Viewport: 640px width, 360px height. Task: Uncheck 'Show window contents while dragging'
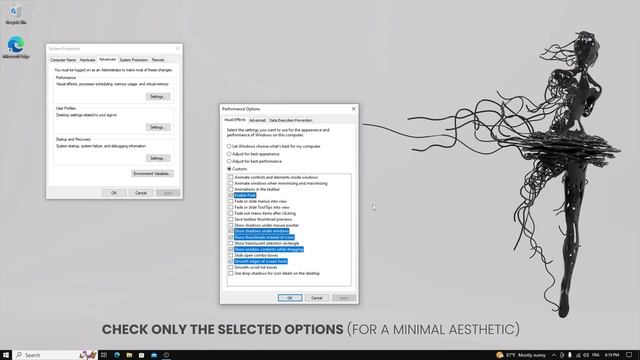(231, 249)
